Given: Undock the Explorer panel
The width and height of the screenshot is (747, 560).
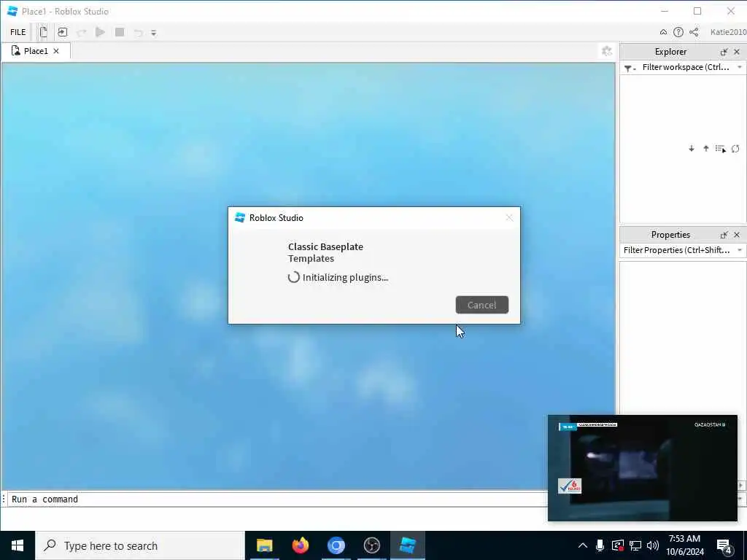Looking at the screenshot, I should pyautogui.click(x=724, y=52).
